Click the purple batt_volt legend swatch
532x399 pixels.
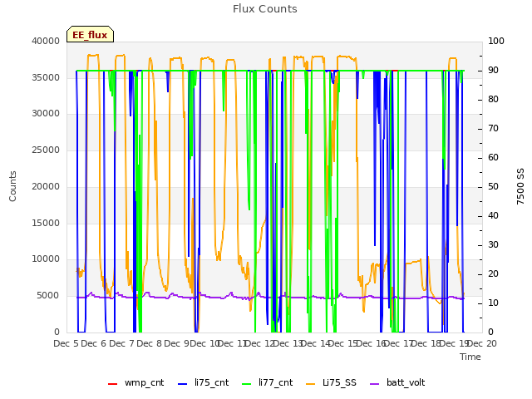pos(374,384)
